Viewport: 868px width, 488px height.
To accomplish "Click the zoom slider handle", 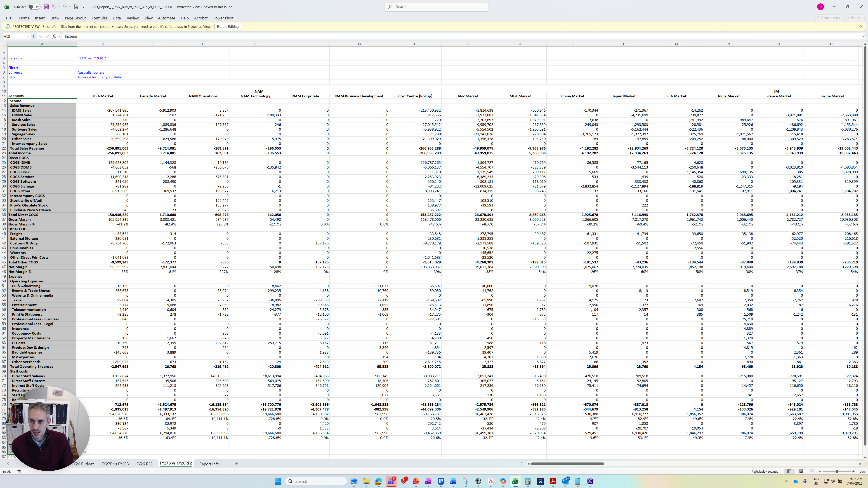I will click(x=837, y=472).
